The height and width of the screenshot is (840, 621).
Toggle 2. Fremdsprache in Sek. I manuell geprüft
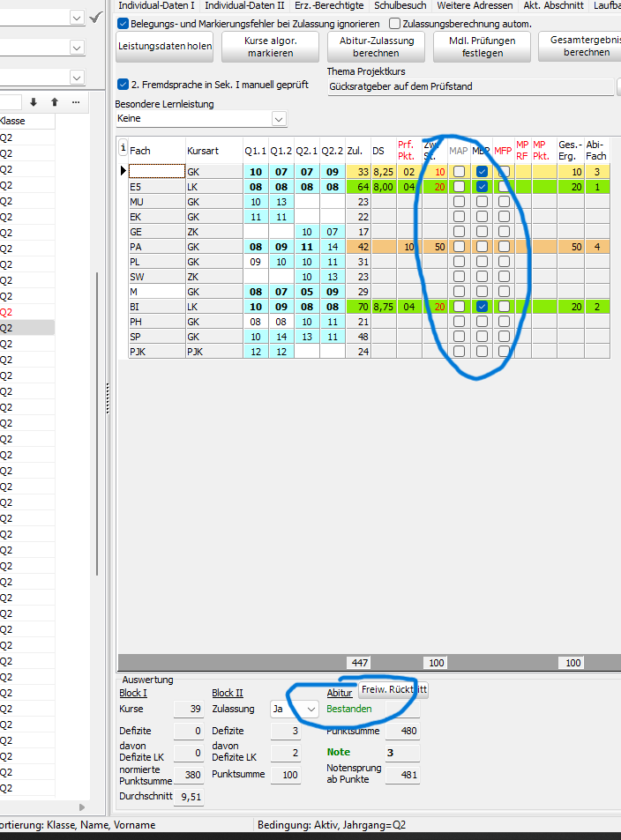[123, 84]
